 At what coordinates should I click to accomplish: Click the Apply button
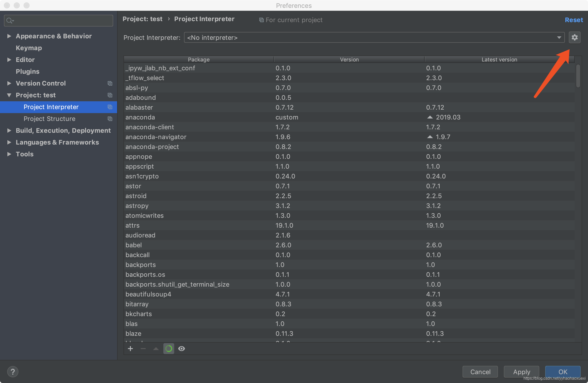tap(521, 372)
